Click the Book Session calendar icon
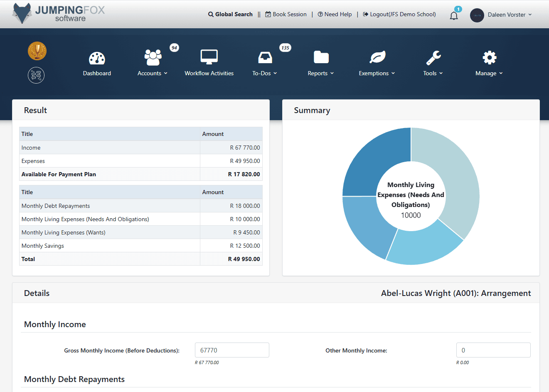549x392 pixels. 268,14
